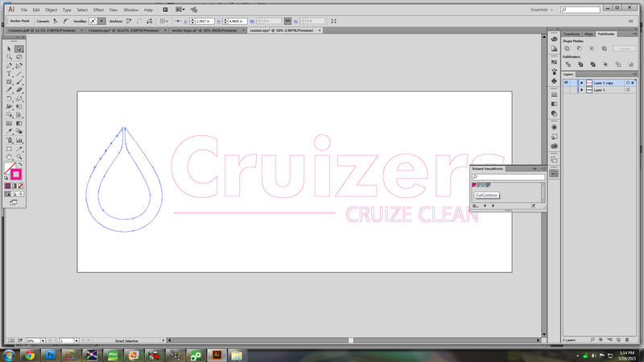The height and width of the screenshot is (362, 644).
Task: Click Minus Front in Pathfinder shape modes
Action: 579,48
